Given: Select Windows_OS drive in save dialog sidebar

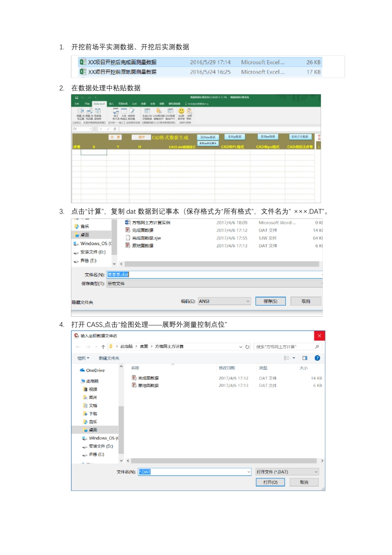Looking at the screenshot, I should (x=92, y=244).
